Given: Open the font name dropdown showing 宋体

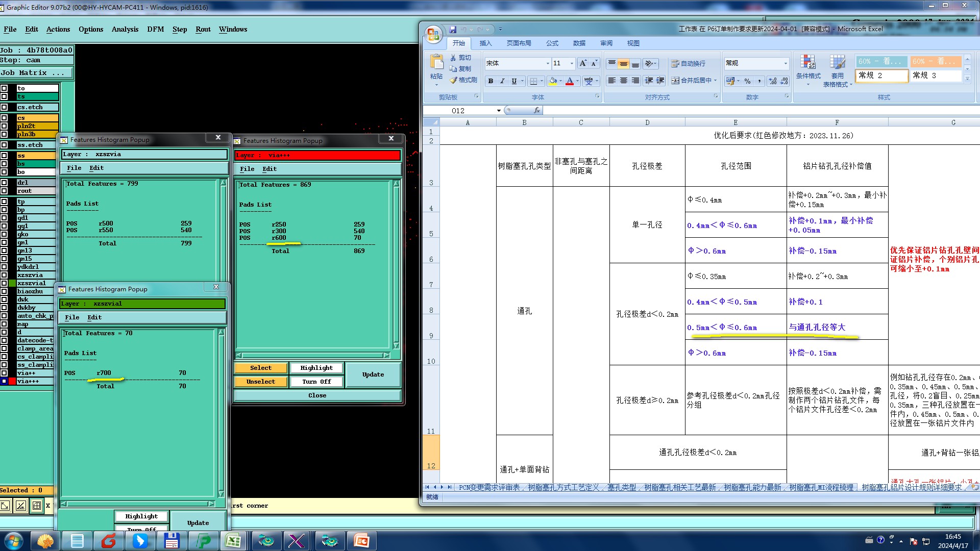Looking at the screenshot, I should tap(548, 63).
